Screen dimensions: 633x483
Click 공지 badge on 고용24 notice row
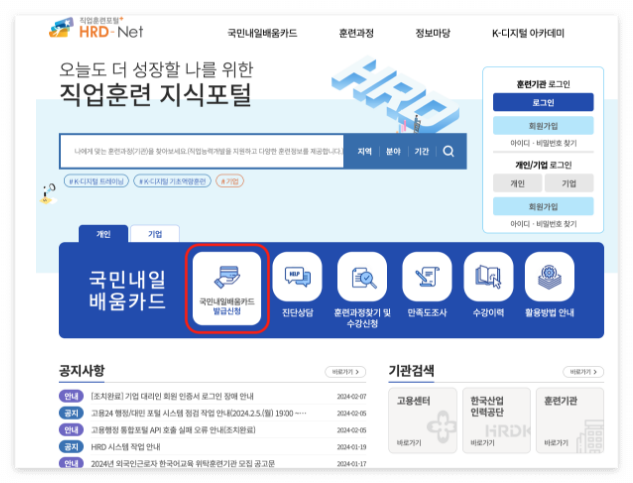click(71, 413)
